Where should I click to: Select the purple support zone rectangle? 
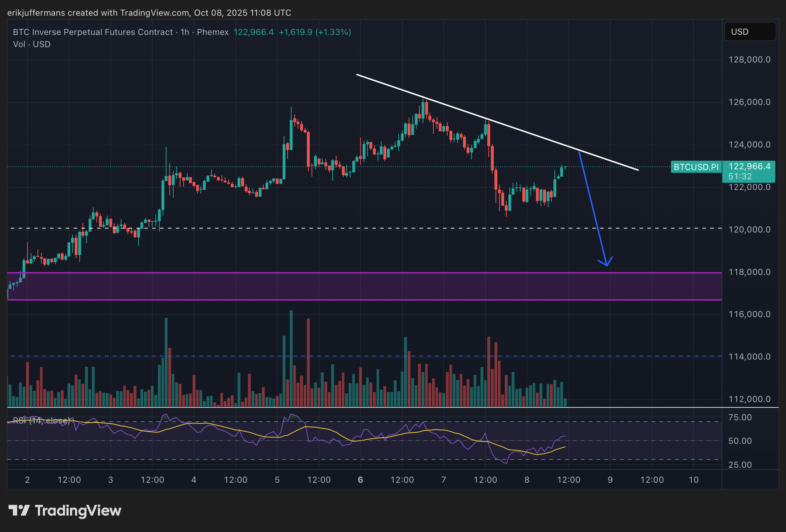(x=357, y=286)
